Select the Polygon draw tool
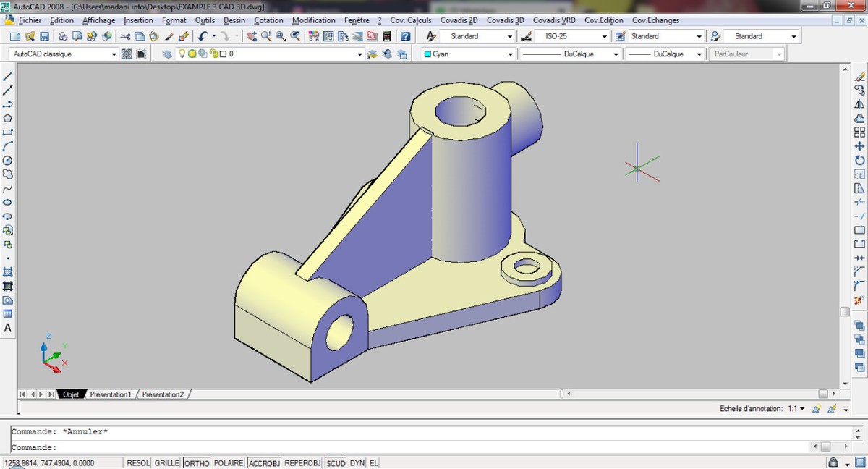The height and width of the screenshot is (469, 868). 8,118
